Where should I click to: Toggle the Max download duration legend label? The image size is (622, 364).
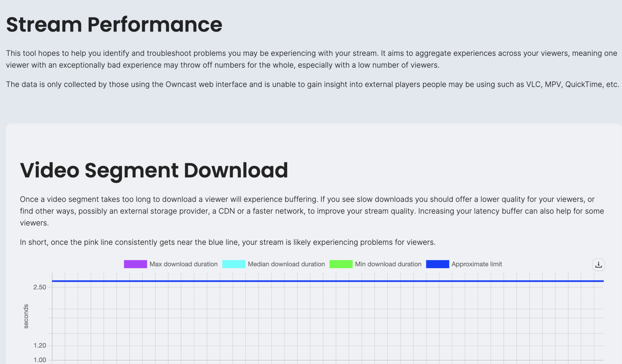[x=183, y=264]
